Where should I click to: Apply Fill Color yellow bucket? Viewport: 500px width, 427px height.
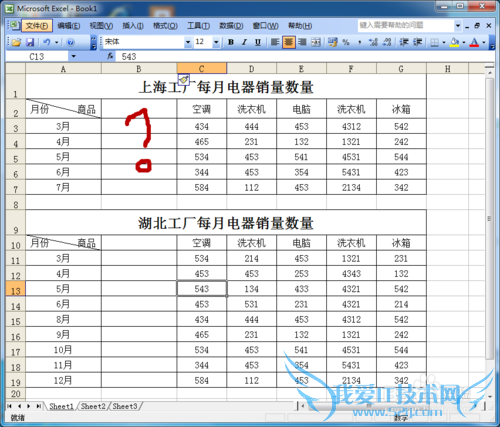454,42
